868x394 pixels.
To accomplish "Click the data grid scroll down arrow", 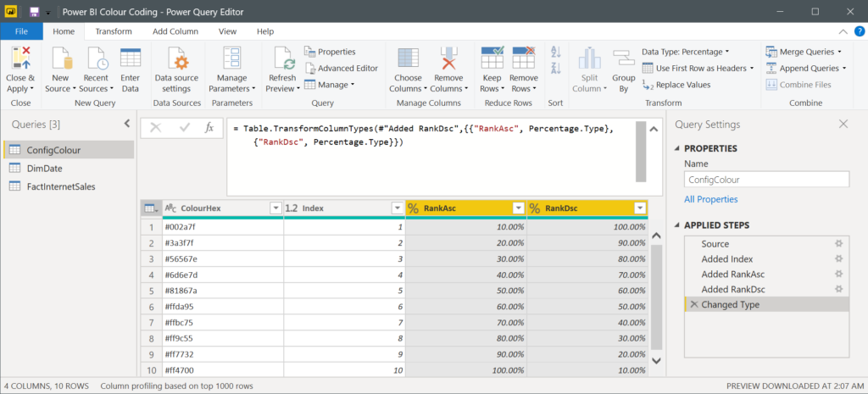I will click(x=656, y=360).
